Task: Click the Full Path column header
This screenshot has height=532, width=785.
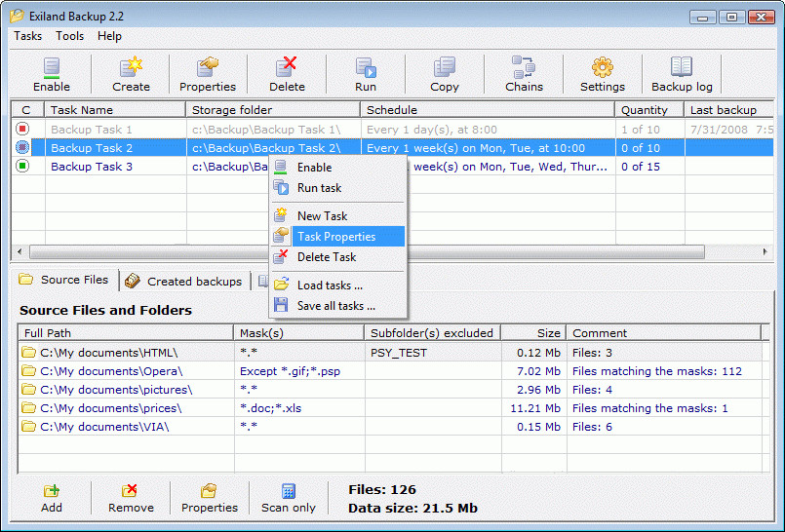Action: [x=126, y=333]
